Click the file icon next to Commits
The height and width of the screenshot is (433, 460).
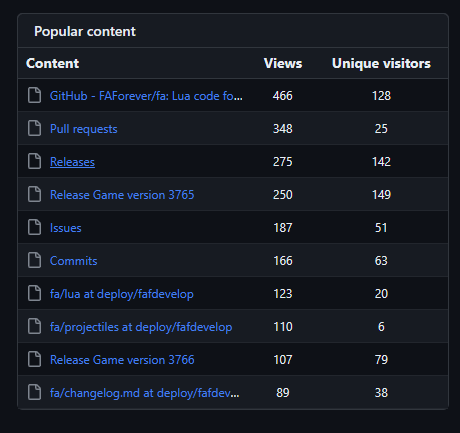34,260
